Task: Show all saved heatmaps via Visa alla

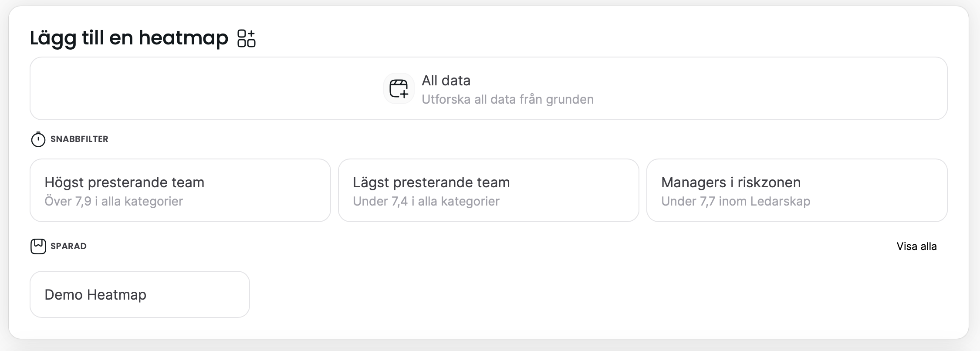Action: [x=916, y=246]
